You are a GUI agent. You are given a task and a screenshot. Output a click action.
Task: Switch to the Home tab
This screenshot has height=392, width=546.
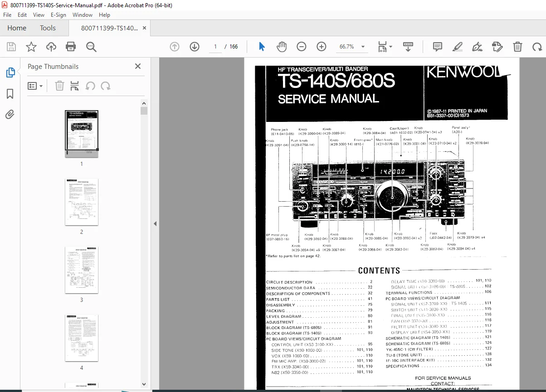[x=17, y=28]
